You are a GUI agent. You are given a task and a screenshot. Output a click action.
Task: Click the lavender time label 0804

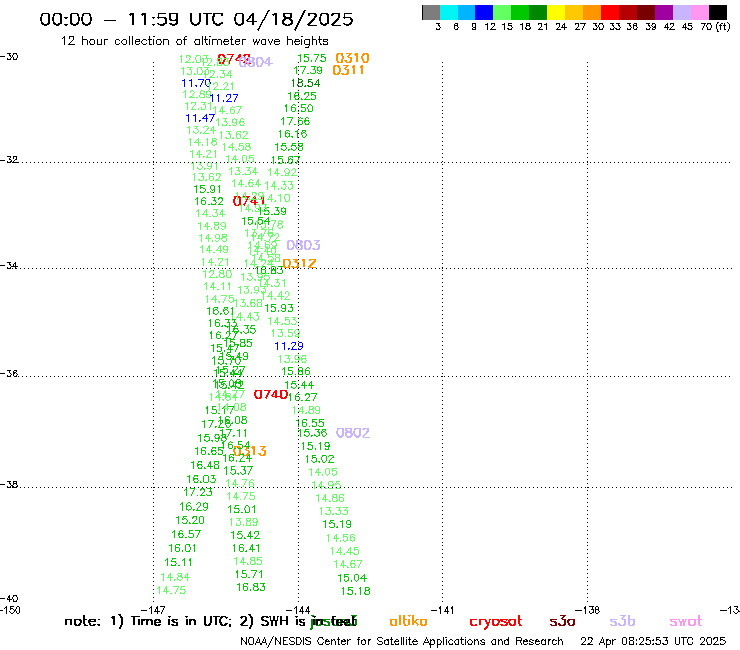pos(255,62)
